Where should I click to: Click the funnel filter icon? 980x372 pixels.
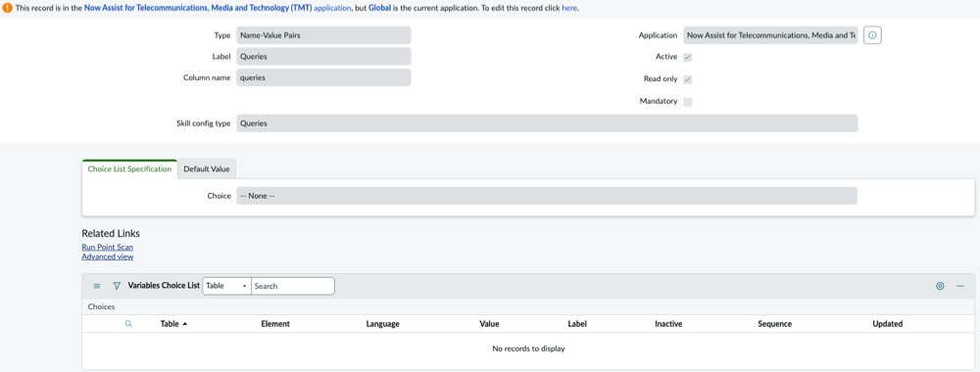(x=117, y=286)
